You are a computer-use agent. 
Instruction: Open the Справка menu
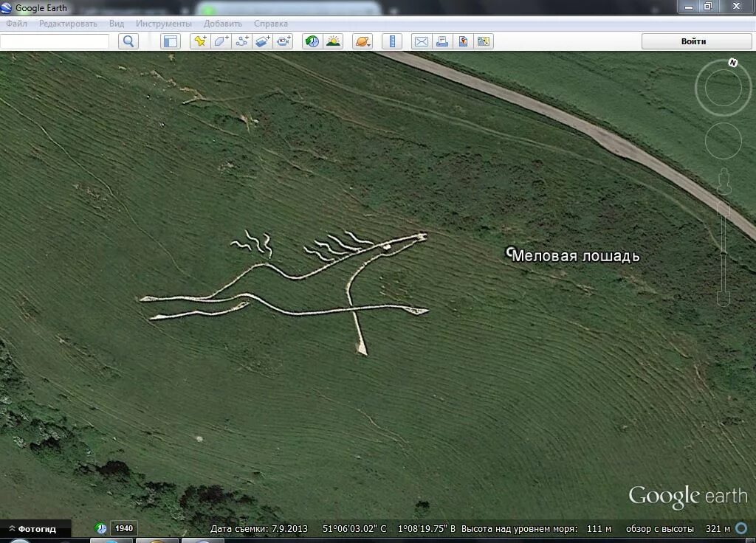point(270,23)
